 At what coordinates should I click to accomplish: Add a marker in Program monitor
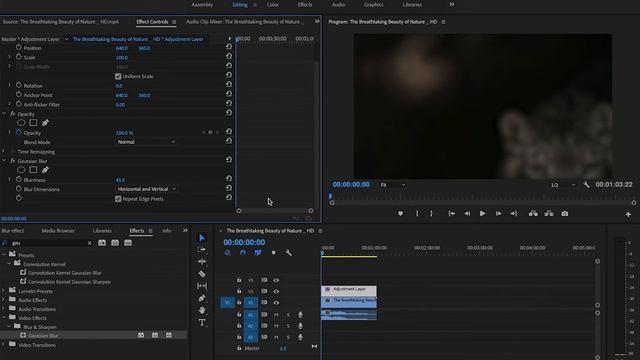click(x=400, y=213)
